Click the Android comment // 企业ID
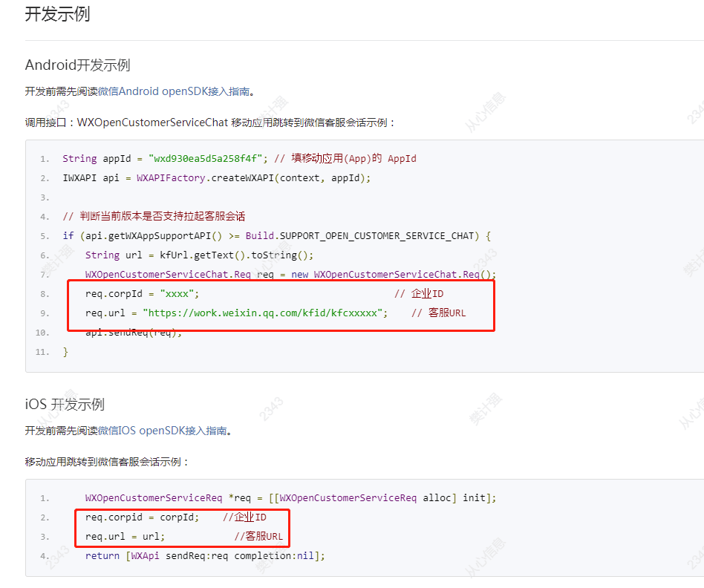704x588 pixels. pyautogui.click(x=419, y=294)
